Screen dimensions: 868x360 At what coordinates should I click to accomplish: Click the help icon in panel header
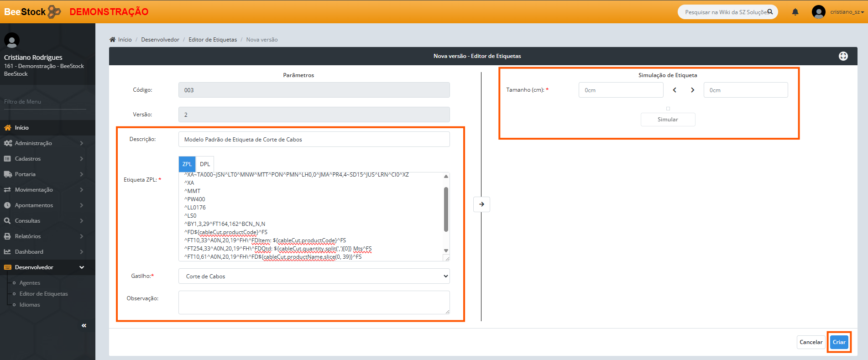click(x=843, y=56)
